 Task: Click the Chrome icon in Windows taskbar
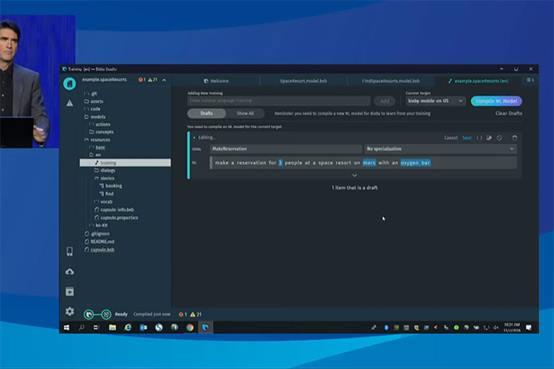[x=190, y=328]
